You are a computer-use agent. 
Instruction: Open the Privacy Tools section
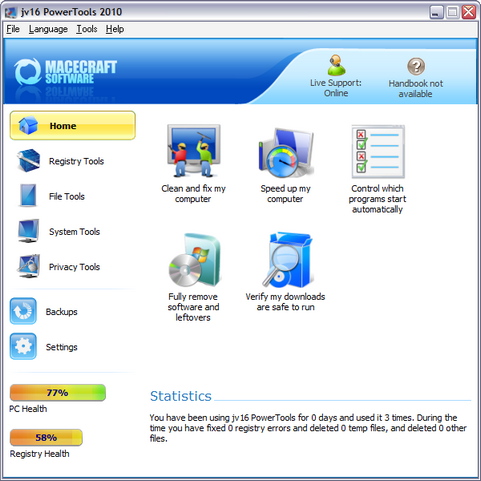(74, 267)
